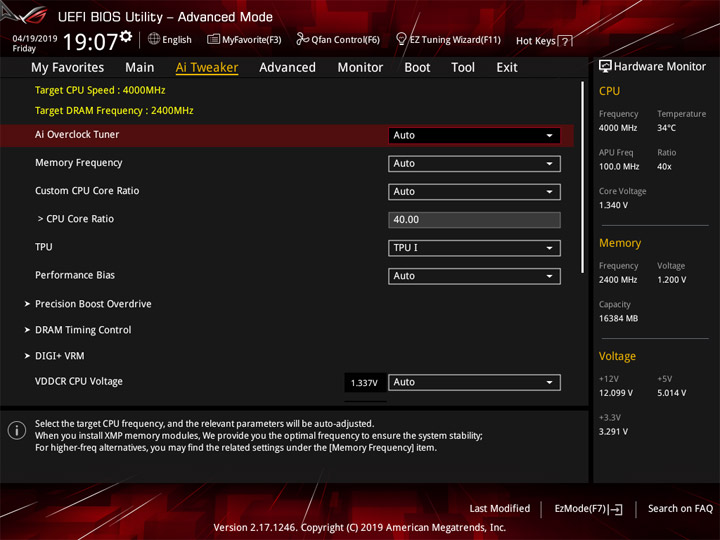Click Search on FAQ link
720x540 pixels.
[680, 509]
